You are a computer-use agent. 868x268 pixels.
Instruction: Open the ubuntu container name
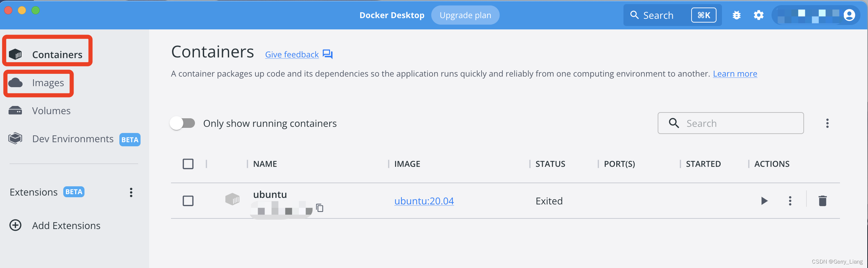click(270, 195)
